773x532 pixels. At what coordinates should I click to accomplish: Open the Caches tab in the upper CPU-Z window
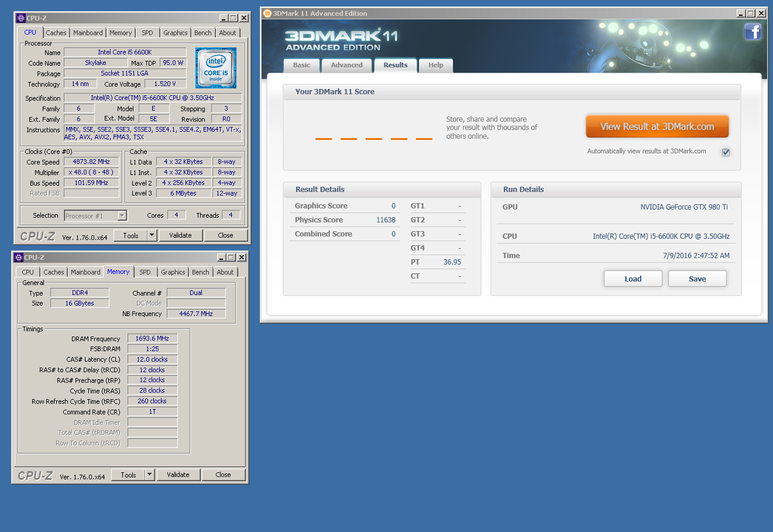click(x=56, y=33)
